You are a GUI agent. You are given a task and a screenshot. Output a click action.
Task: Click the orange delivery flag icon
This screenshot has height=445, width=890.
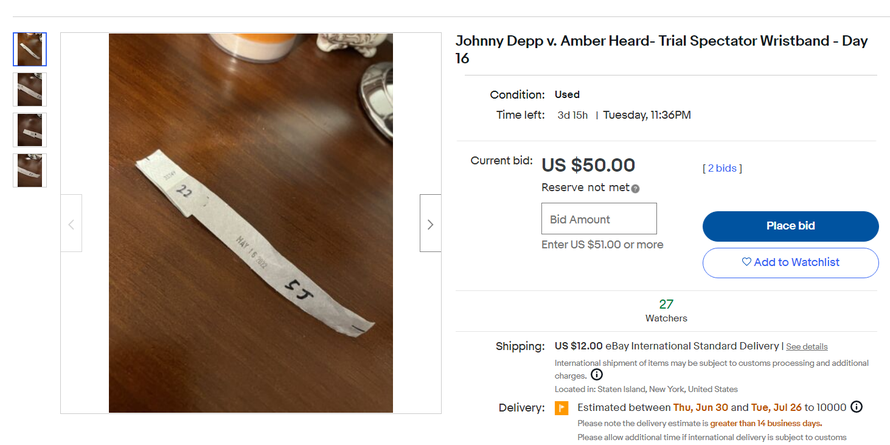point(562,408)
